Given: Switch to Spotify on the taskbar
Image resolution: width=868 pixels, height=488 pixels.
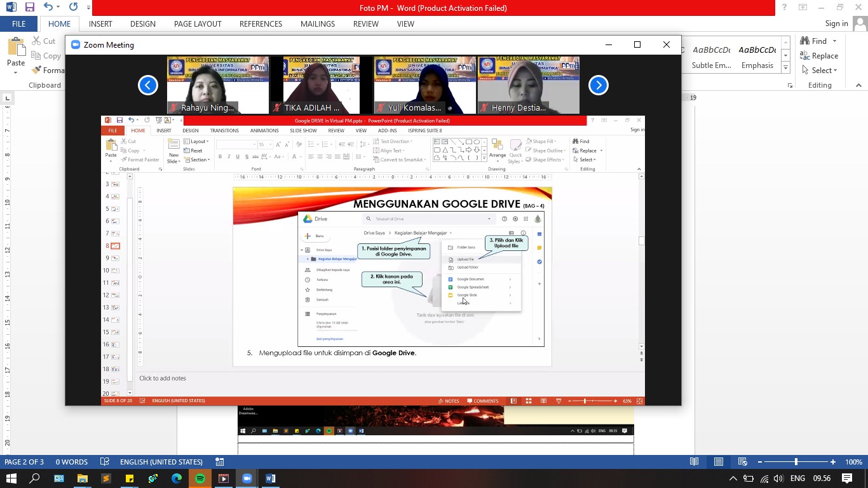Looking at the screenshot, I should (200, 478).
